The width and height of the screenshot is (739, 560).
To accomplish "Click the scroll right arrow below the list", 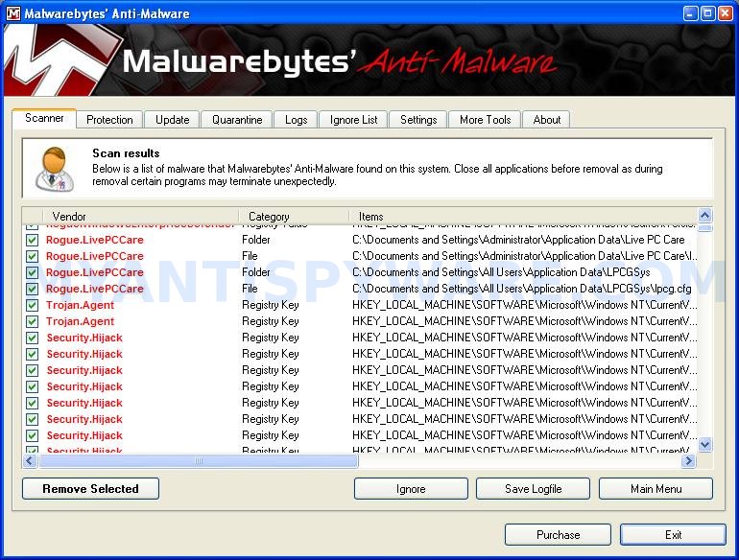I will [688, 460].
